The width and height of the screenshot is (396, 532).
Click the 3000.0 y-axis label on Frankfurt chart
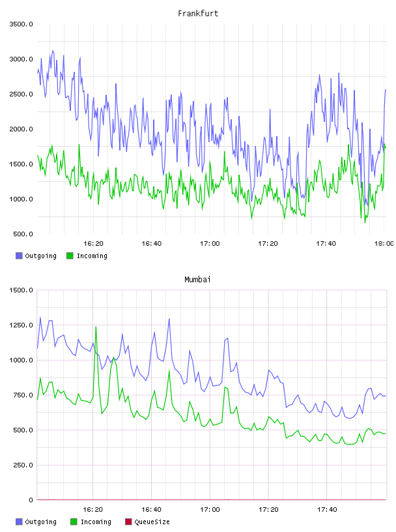(21, 59)
